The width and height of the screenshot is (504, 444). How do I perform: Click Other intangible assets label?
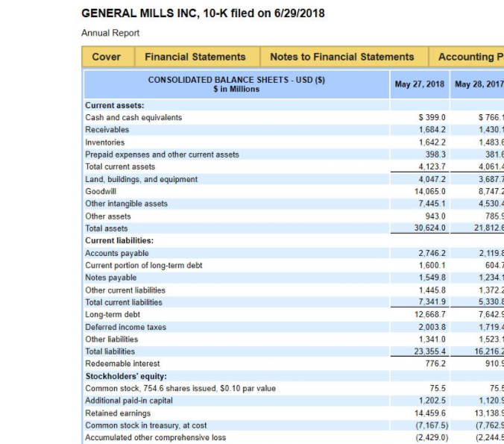pyautogui.click(x=126, y=204)
